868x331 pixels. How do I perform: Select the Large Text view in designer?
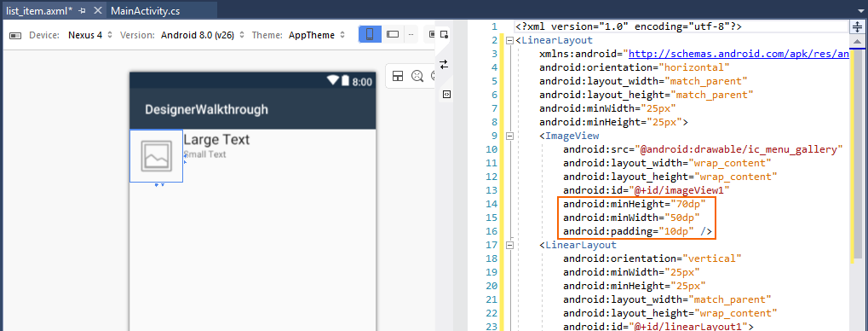tap(216, 140)
